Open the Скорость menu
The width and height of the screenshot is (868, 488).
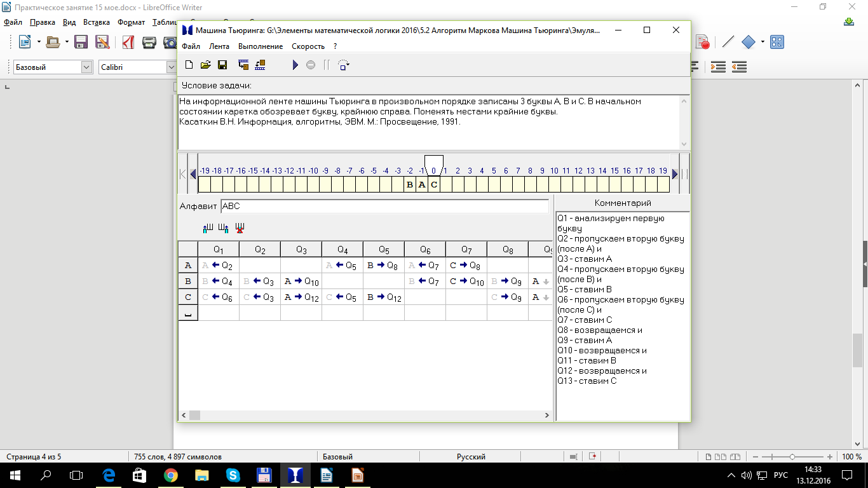click(308, 46)
